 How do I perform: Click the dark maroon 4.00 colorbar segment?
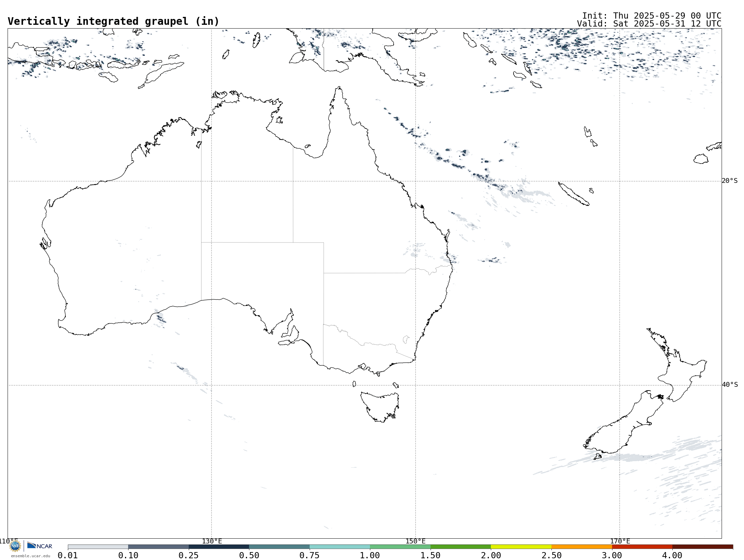click(703, 547)
